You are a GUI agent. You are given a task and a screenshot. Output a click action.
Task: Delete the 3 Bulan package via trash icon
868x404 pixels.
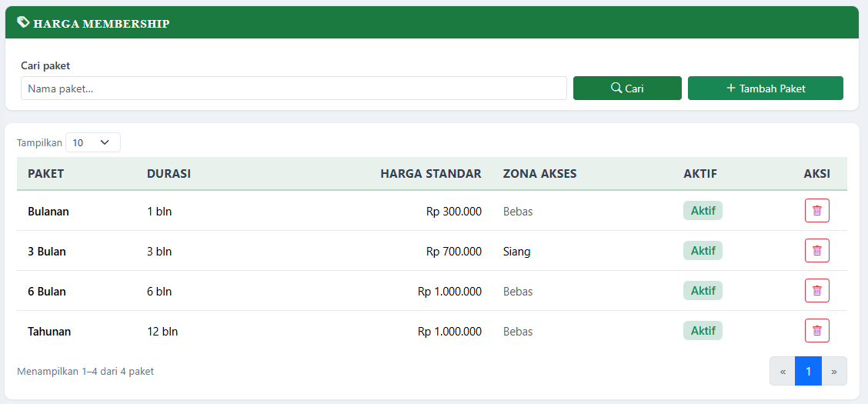[816, 250]
